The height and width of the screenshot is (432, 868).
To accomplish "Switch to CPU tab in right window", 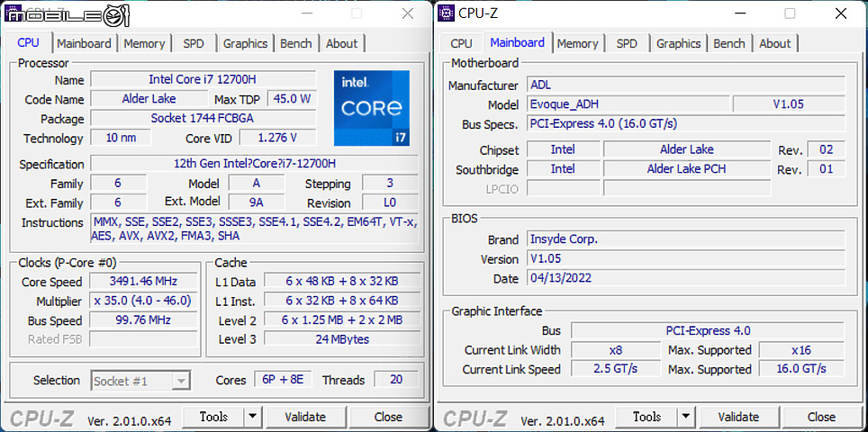I will [x=461, y=43].
